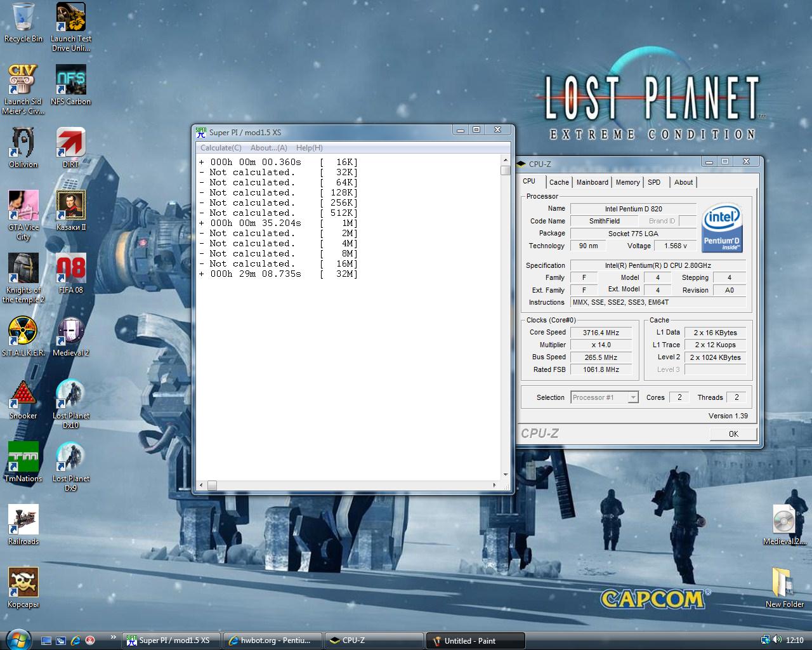Image resolution: width=812 pixels, height=650 pixels.
Task: Select the TmNations desktop shortcut
Action: (x=23, y=462)
